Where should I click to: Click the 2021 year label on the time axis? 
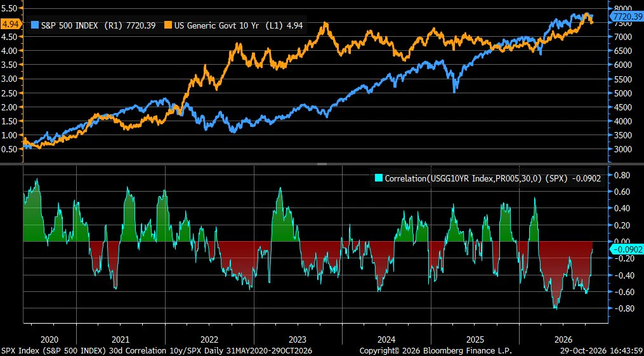tap(121, 340)
